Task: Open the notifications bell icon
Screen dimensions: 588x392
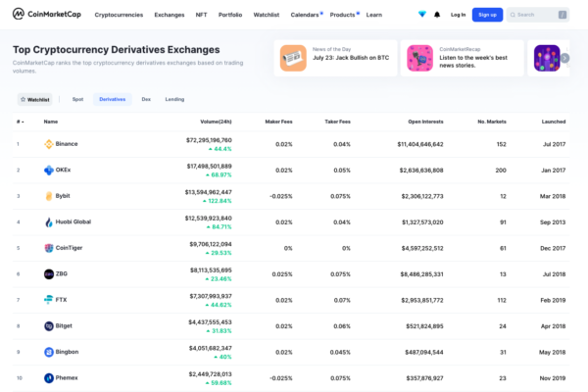Action: tap(437, 15)
